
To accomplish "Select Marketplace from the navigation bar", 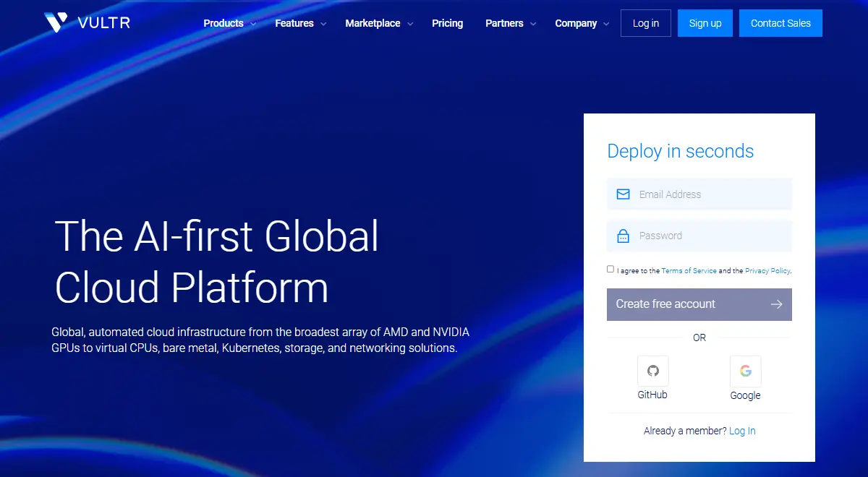I will click(x=373, y=23).
